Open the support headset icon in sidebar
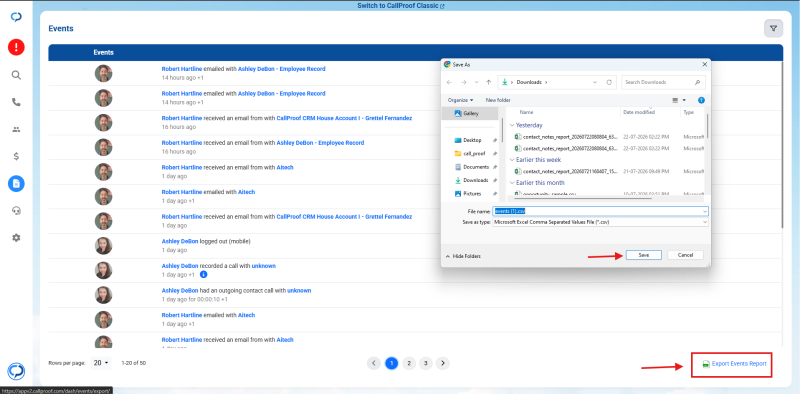 (x=16, y=211)
